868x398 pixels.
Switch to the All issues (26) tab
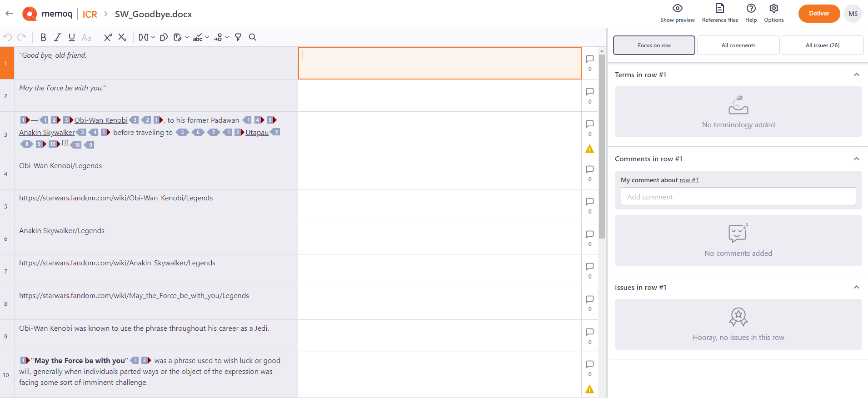pyautogui.click(x=822, y=45)
